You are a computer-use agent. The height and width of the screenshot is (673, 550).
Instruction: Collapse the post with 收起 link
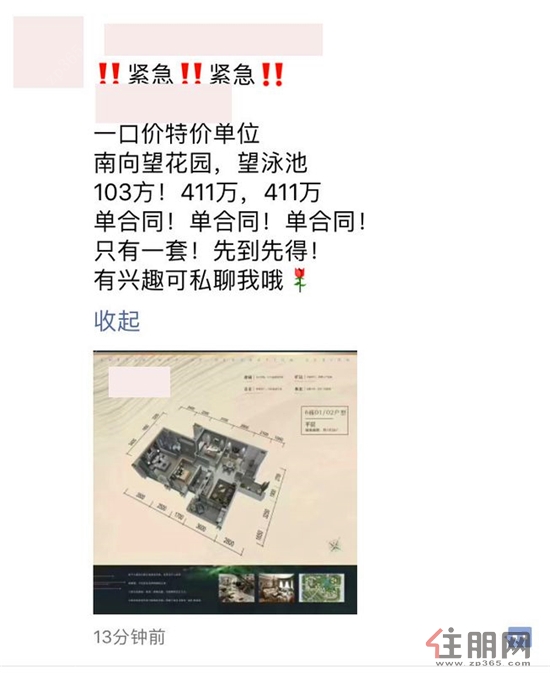tap(117, 320)
